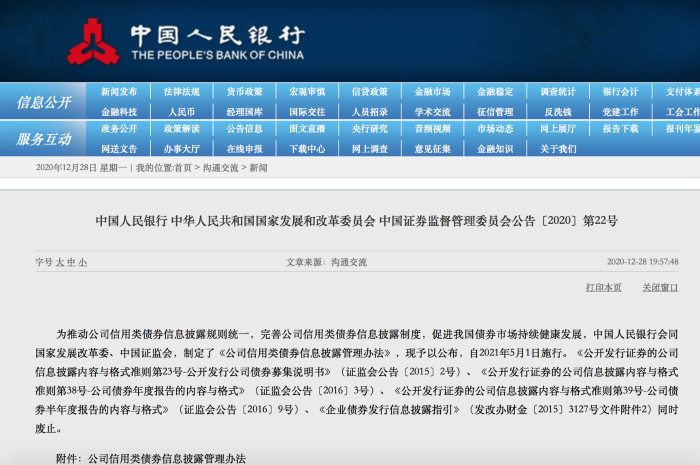This screenshot has height=465, width=700.
Task: Click the 服务互动 section header
Action: tap(44, 139)
